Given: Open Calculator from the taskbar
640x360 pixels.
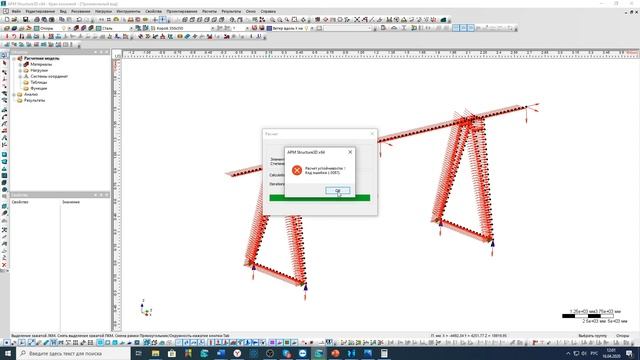Looking at the screenshot, I should point(384,353).
